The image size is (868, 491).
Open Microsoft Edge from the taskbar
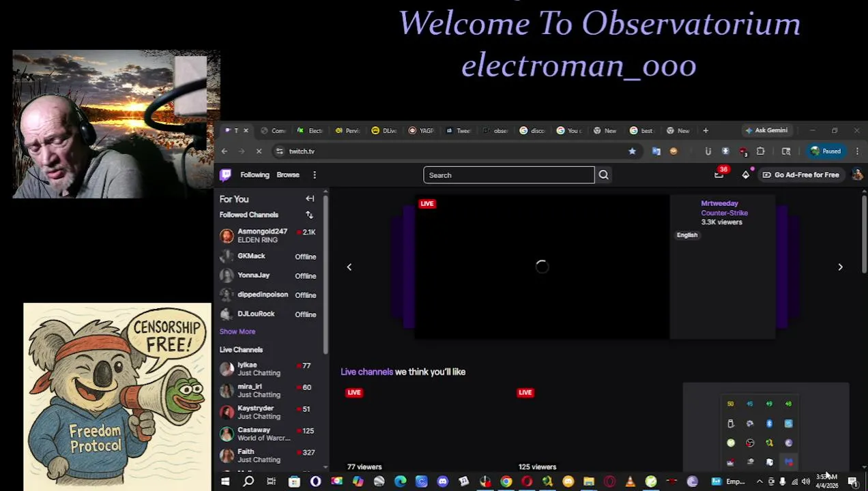(400, 481)
